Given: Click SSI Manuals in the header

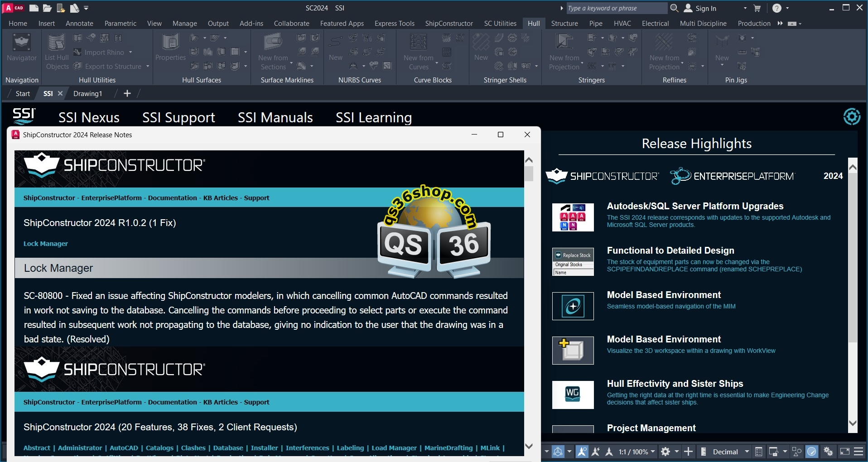Looking at the screenshot, I should (275, 118).
